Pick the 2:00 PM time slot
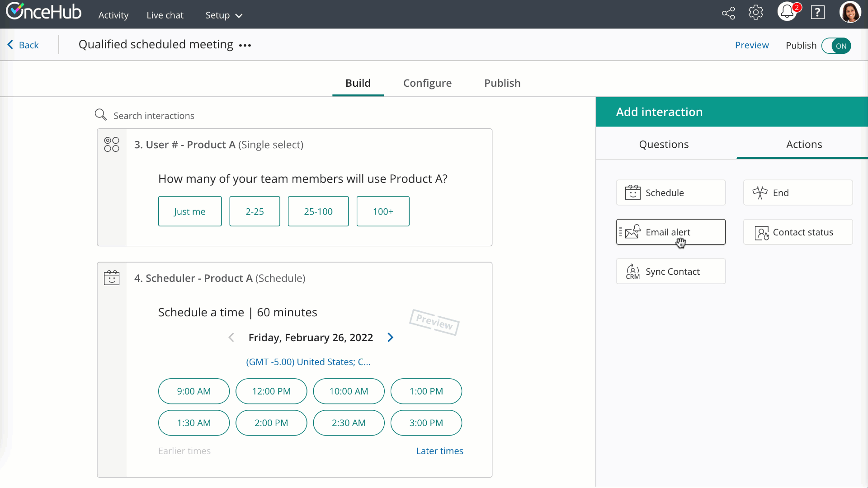The image size is (868, 488). coord(271,423)
